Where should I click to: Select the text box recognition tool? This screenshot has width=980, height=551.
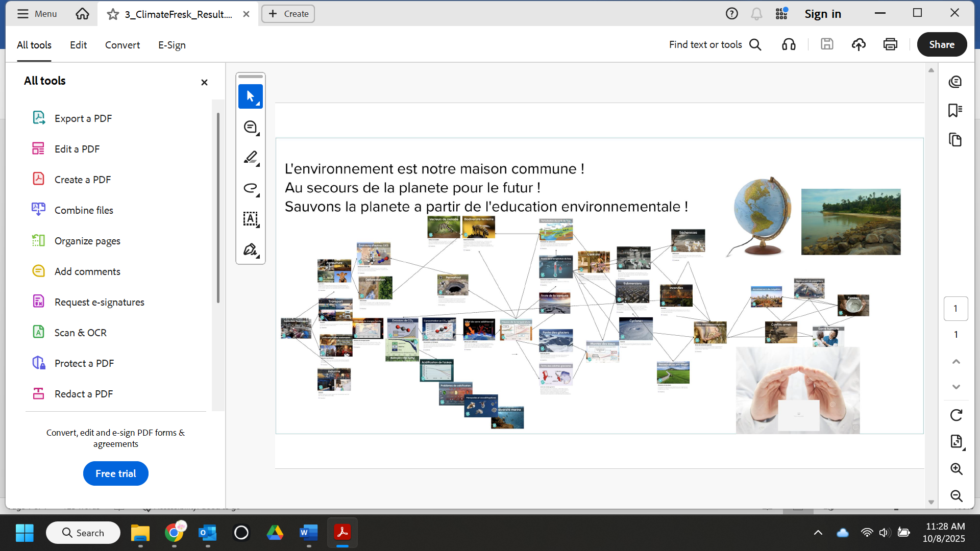coord(250,219)
